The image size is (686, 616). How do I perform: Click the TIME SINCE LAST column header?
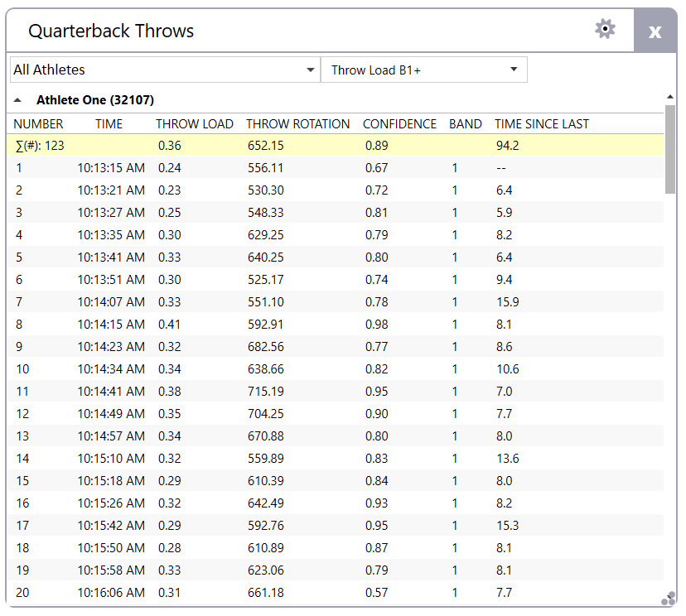coord(542,124)
